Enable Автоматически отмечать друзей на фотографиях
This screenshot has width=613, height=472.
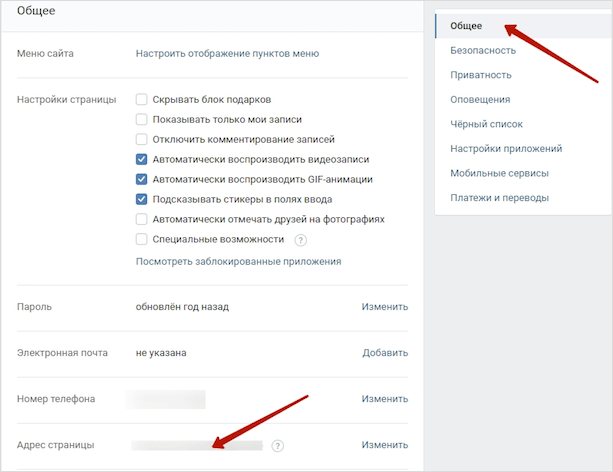pyautogui.click(x=142, y=219)
